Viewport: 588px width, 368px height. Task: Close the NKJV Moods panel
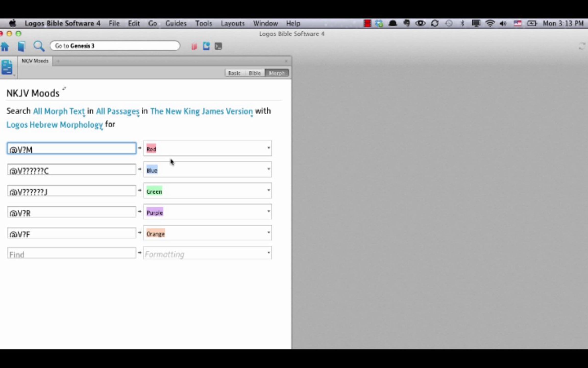tap(286, 61)
